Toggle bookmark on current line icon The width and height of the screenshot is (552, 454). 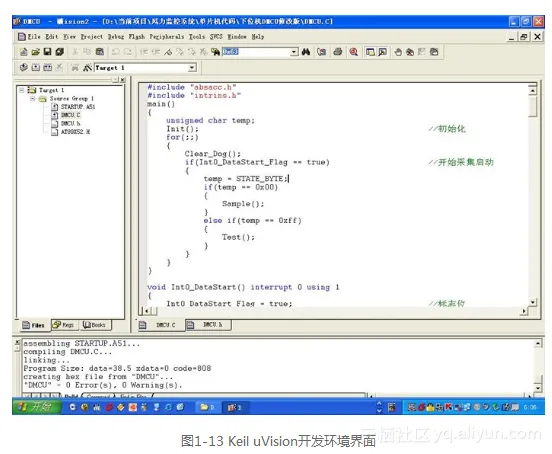click(x=168, y=52)
